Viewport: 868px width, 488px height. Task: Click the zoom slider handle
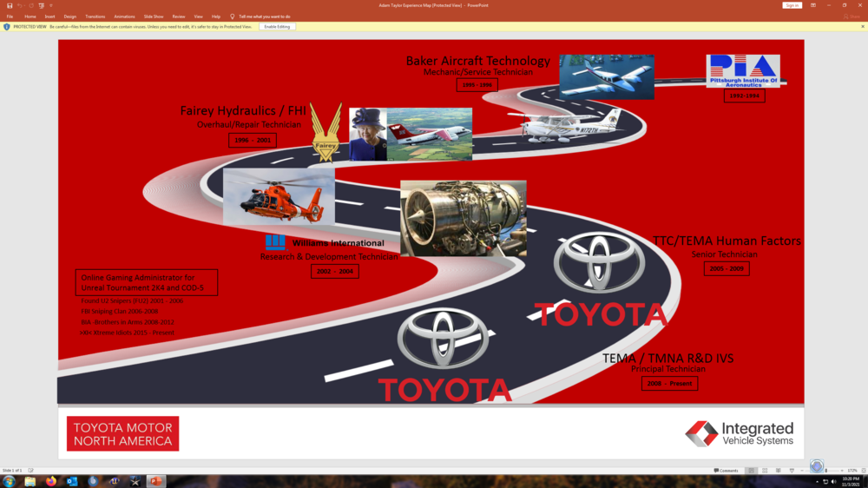(x=826, y=471)
